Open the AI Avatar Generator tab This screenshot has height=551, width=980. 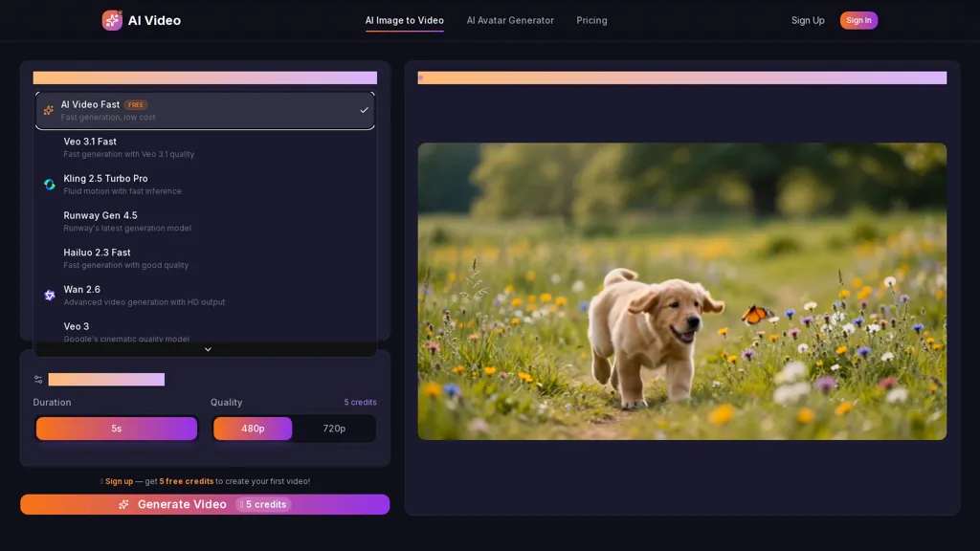[x=510, y=21]
